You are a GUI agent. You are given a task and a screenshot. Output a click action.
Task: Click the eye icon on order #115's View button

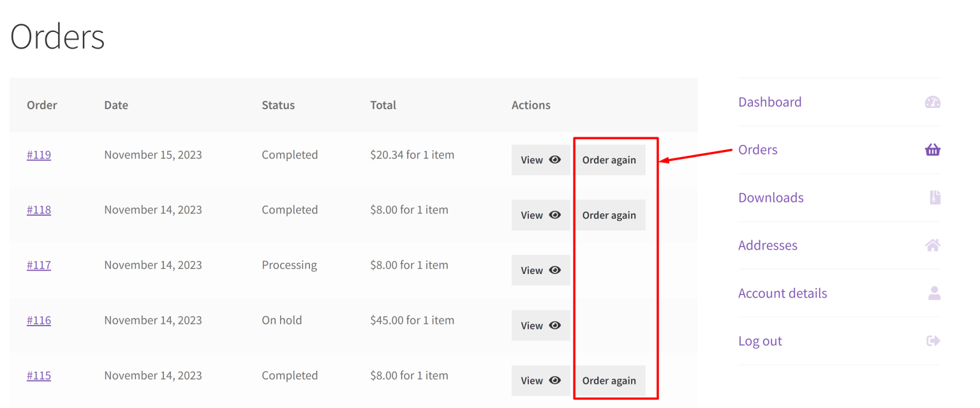pos(556,380)
